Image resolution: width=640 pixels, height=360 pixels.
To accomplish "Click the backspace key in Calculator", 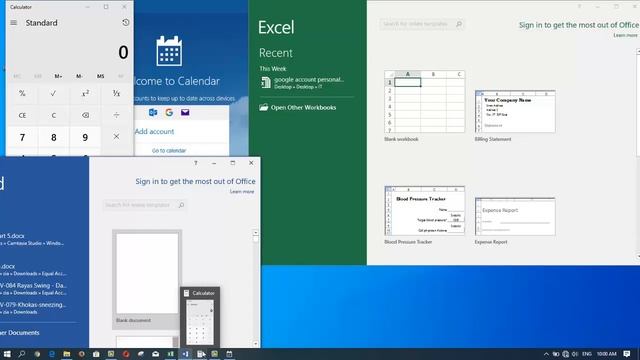I will pyautogui.click(x=85, y=116).
